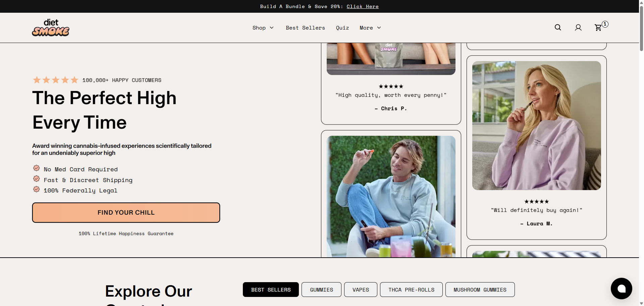This screenshot has width=644, height=306.
Task: Click the Fast & Discreet Shipping checkmark badge
Action: pos(37,179)
